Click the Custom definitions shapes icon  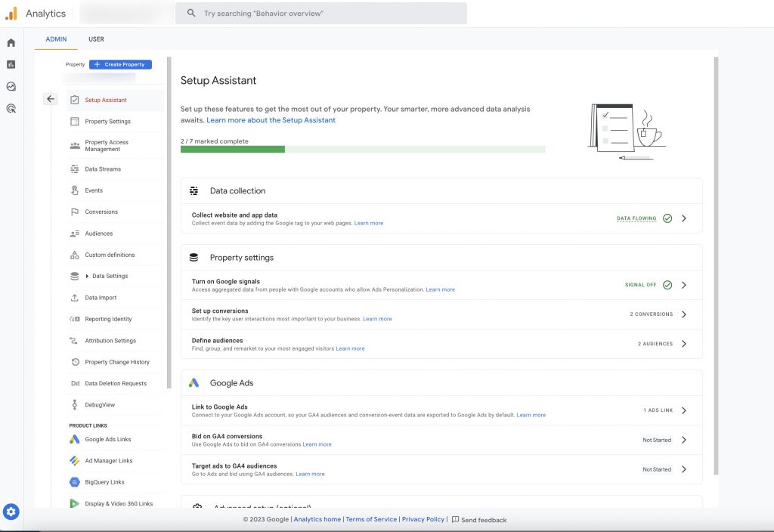[75, 255]
